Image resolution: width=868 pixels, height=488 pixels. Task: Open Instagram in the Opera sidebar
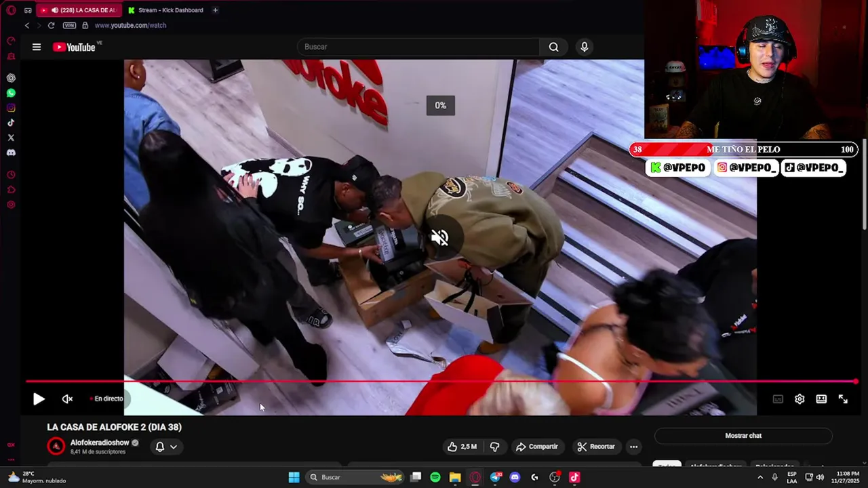tap(11, 108)
